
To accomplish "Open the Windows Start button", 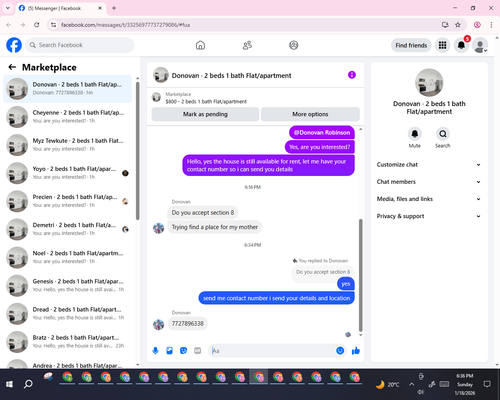I will 9,384.
